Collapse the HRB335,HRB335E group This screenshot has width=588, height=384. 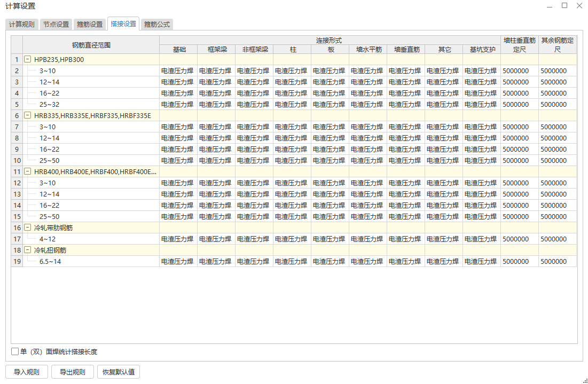point(27,115)
